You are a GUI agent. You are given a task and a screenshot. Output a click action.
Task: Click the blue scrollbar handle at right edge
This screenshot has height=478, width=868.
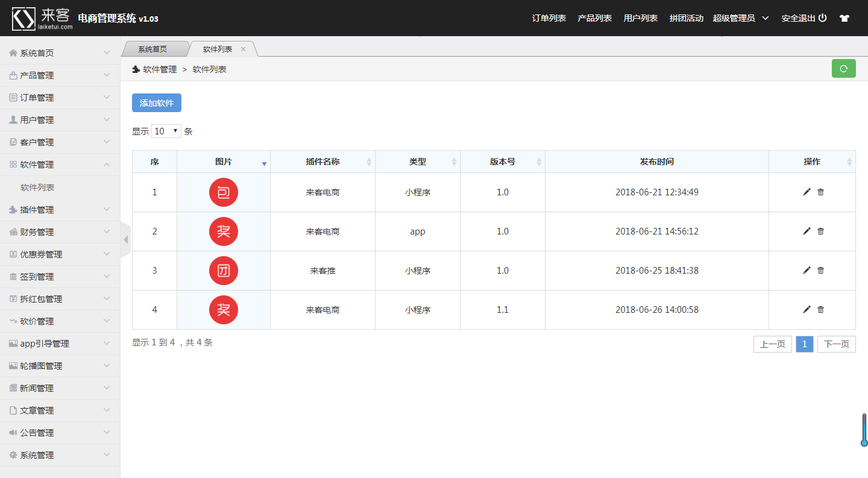pyautogui.click(x=864, y=430)
